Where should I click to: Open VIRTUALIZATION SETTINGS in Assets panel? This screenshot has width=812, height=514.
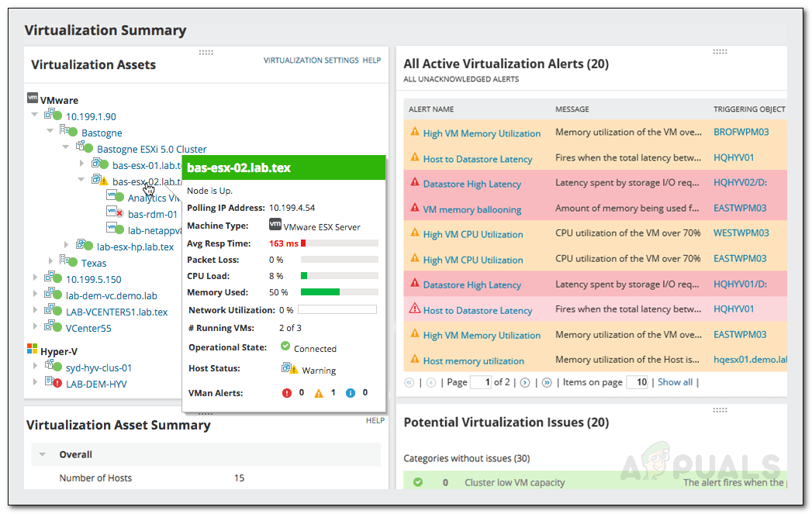[x=311, y=60]
